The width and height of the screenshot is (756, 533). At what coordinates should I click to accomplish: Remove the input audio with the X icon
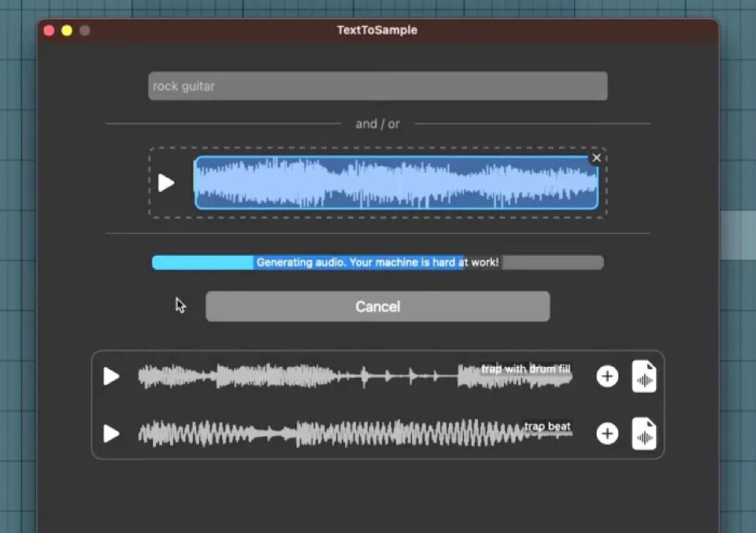(x=596, y=158)
